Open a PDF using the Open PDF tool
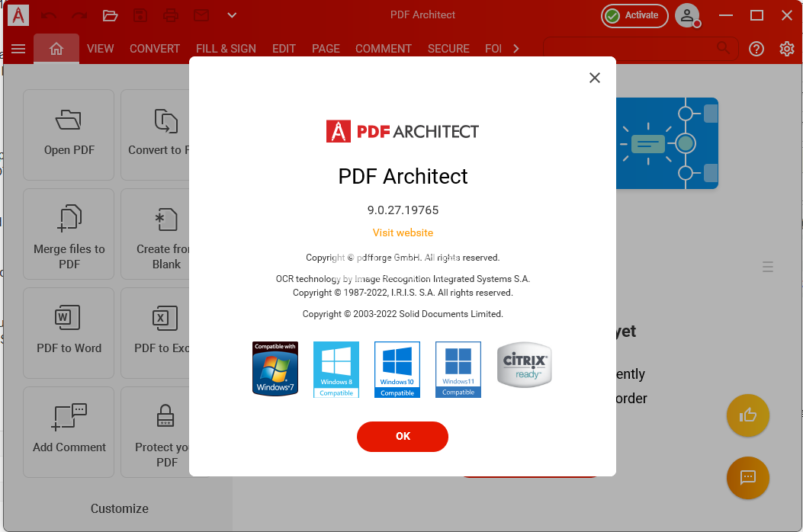803x532 pixels. [x=69, y=135]
